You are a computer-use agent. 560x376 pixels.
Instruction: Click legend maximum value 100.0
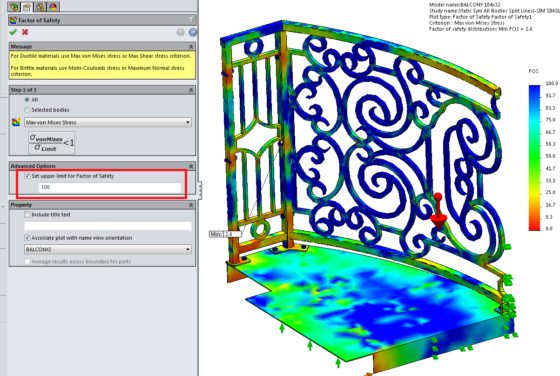[x=551, y=84]
